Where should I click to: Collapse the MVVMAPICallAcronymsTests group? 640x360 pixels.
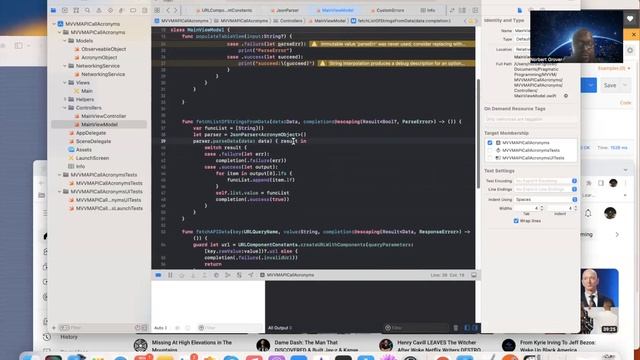click(x=59, y=175)
